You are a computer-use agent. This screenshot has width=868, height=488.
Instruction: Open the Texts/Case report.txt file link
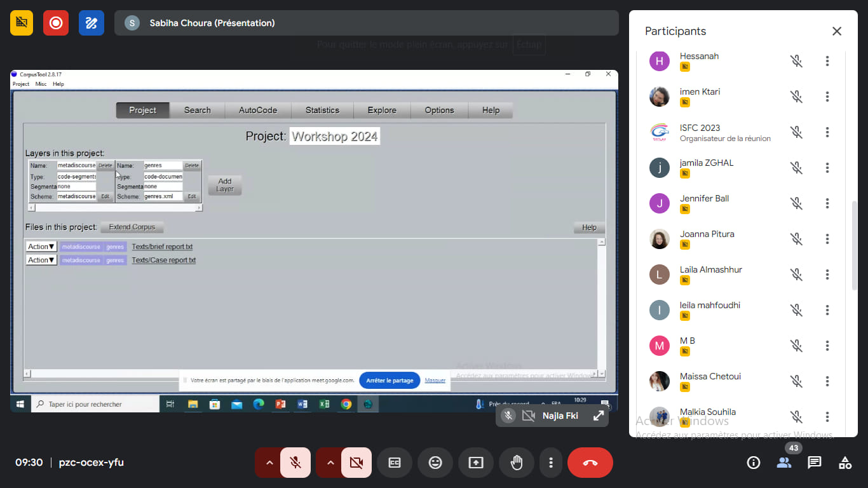coord(164,260)
